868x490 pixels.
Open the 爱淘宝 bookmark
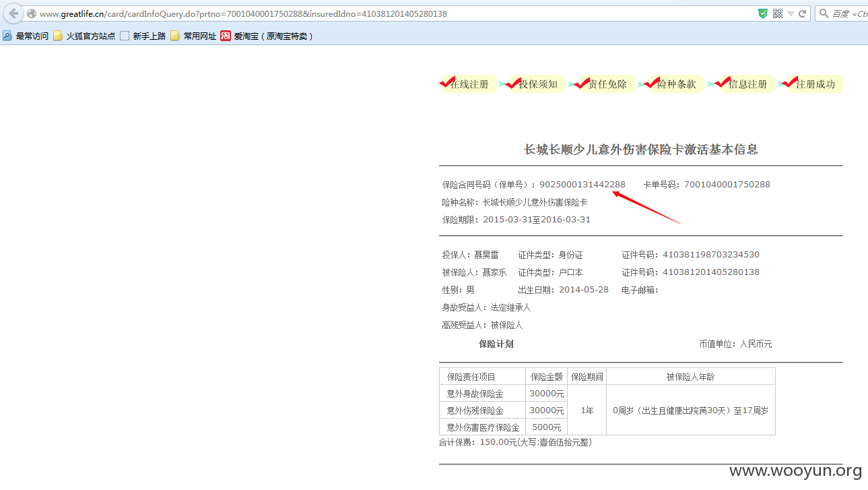pos(267,36)
